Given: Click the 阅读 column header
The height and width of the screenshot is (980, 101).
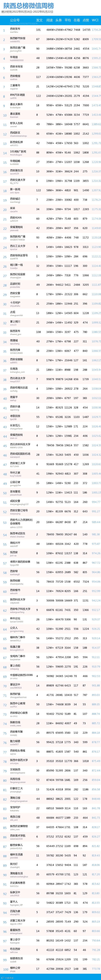Looking at the screenshot, I should [50, 20].
